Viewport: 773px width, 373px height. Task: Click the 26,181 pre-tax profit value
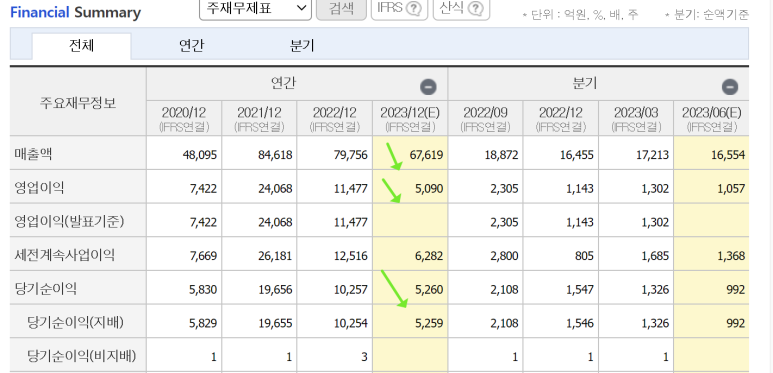coord(275,256)
